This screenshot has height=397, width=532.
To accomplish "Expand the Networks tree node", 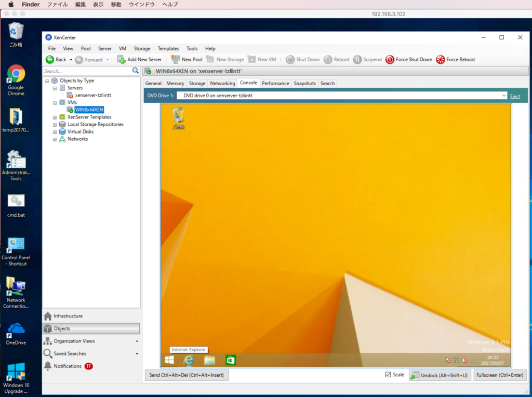I will click(55, 139).
